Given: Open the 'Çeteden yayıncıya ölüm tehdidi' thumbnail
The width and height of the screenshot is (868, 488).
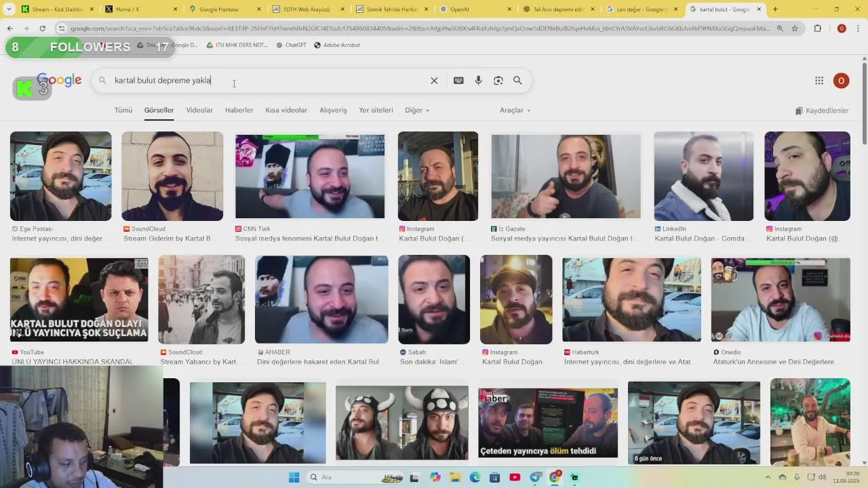Looking at the screenshot, I should [x=548, y=423].
